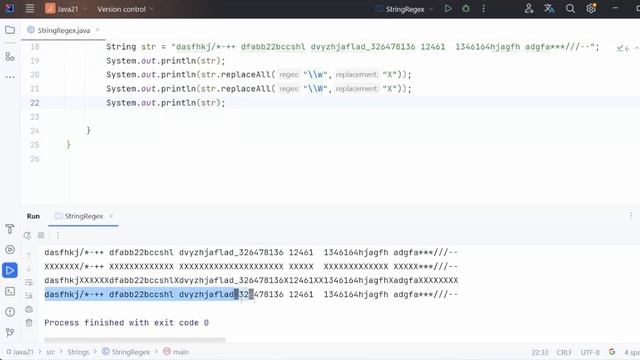This screenshot has width=640, height=360.
Task: Click 'Process finished with exit code 0' text
Action: pos(127,323)
